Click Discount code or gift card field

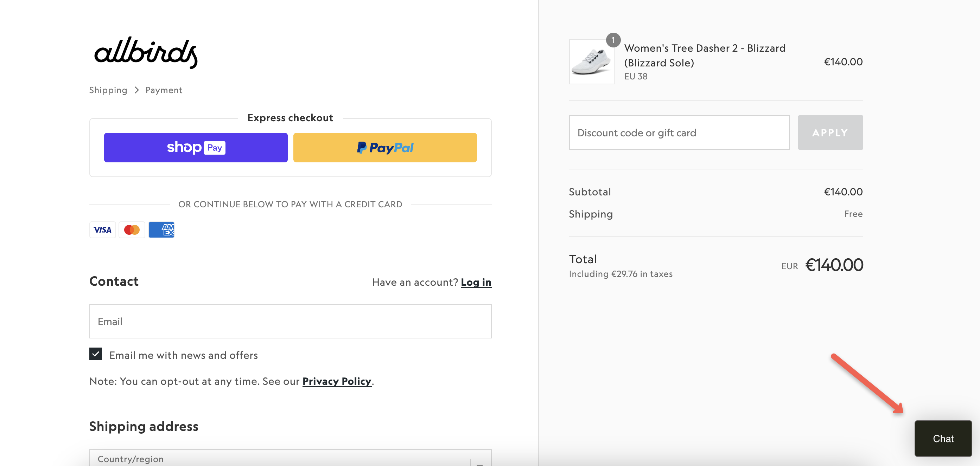point(679,132)
